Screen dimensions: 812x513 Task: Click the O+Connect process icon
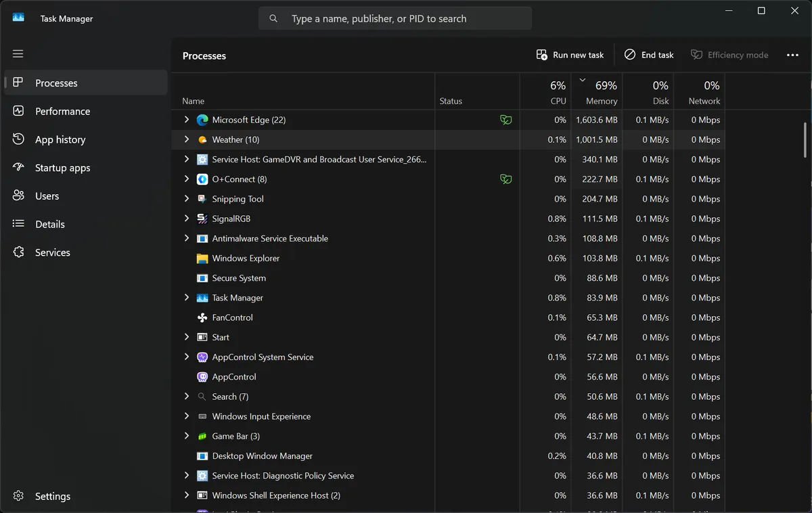(x=202, y=179)
